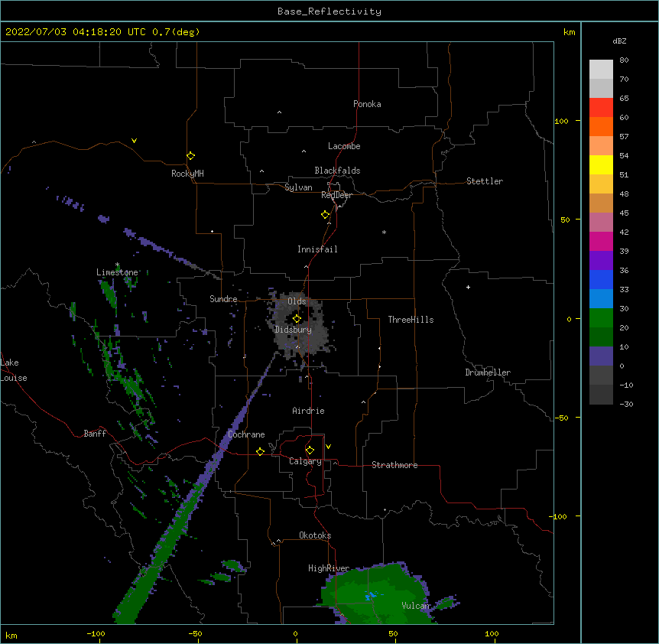Image resolution: width=659 pixels, height=644 pixels.
Task: Click the Banff label
Action: coord(95,434)
